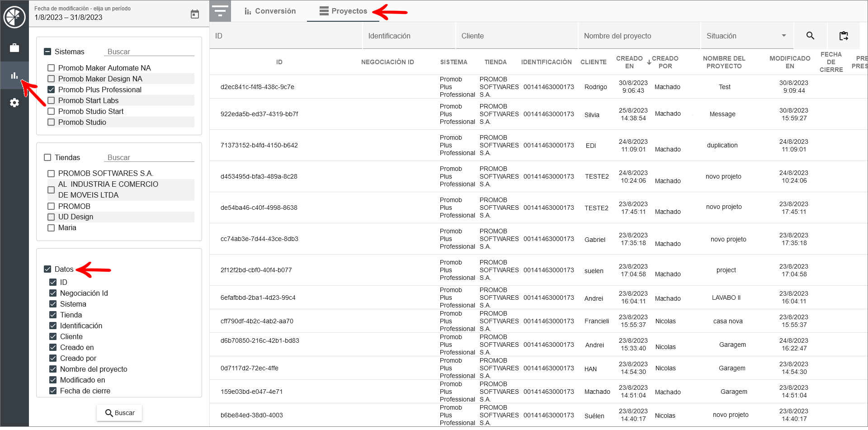Screen dimensions: 868x430
Task: Select project ID 71373152-b4fd-4150-b642
Action: pyautogui.click(x=259, y=145)
